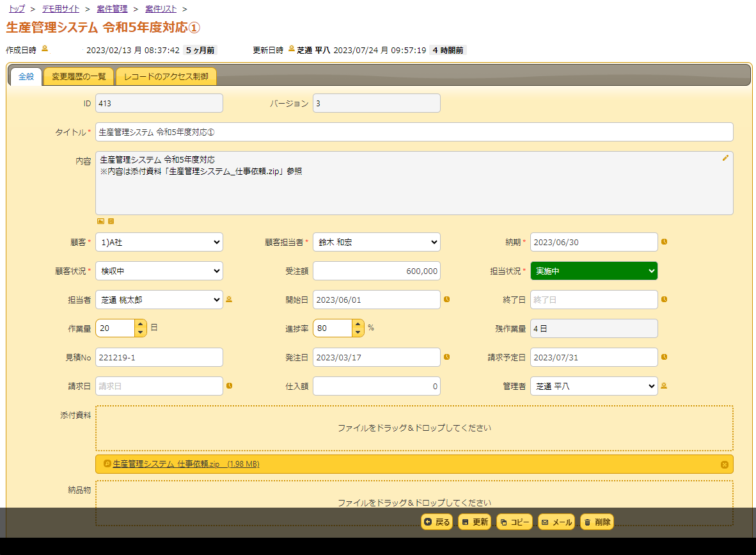This screenshot has height=555, width=756.
Task: Remove the attached zip file with the x icon
Action: [x=724, y=464]
